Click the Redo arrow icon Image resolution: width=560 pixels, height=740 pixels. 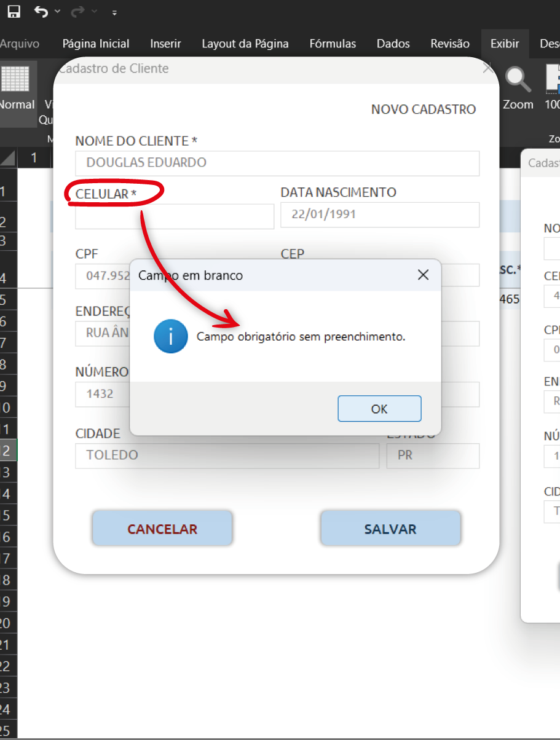coord(78,12)
